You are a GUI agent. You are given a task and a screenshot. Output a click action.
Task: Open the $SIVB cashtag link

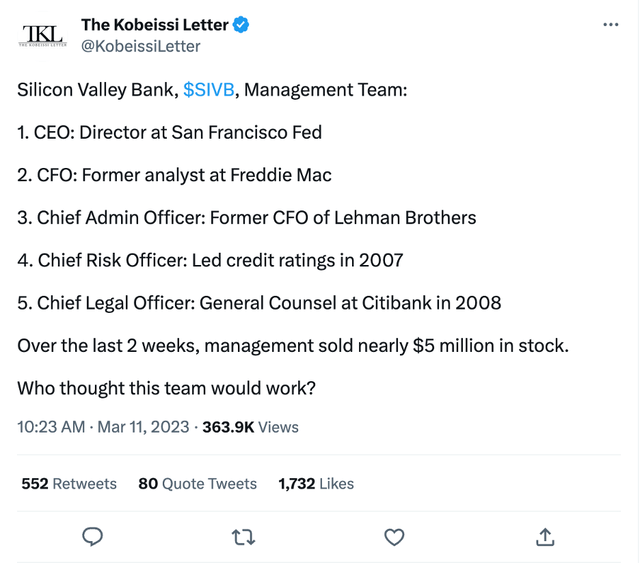(x=209, y=89)
